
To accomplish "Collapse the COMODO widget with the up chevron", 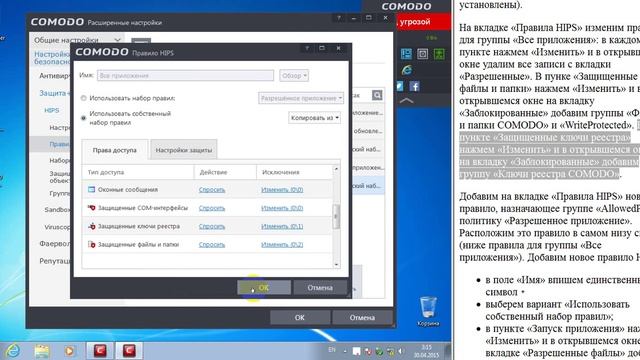I will click(x=407, y=100).
